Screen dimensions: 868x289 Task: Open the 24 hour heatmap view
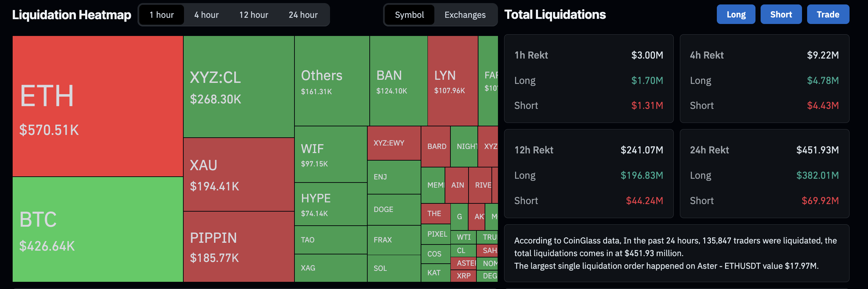click(303, 15)
